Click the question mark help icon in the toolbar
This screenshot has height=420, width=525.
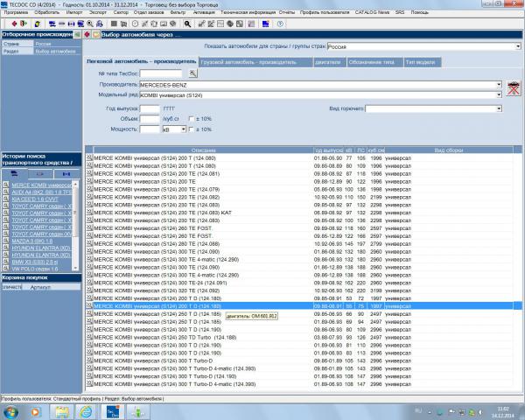coord(280,24)
